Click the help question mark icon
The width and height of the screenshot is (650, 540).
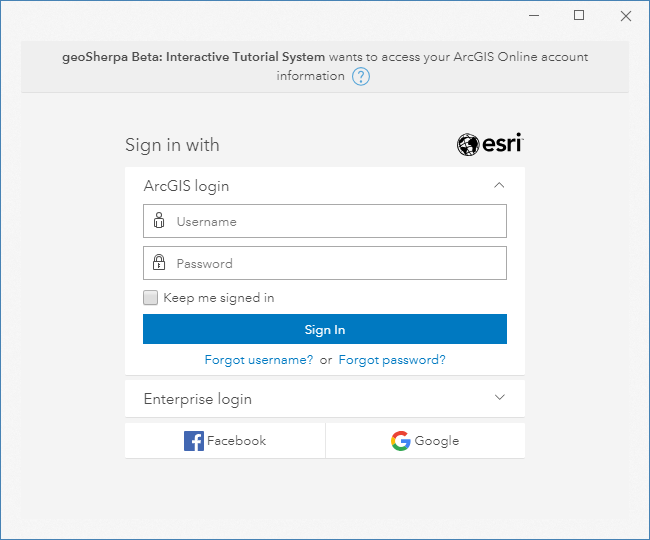tap(361, 77)
